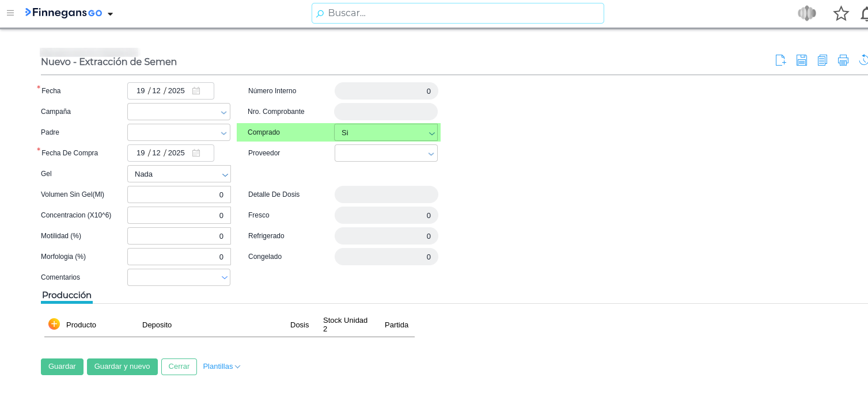
Task: Open the Plantillas link menu
Action: [221, 367]
